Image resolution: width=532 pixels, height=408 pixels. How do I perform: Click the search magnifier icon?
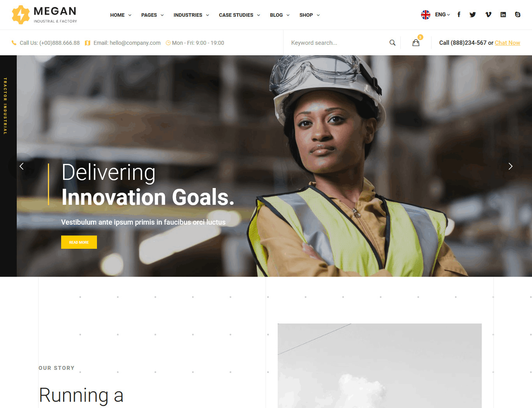click(x=393, y=43)
